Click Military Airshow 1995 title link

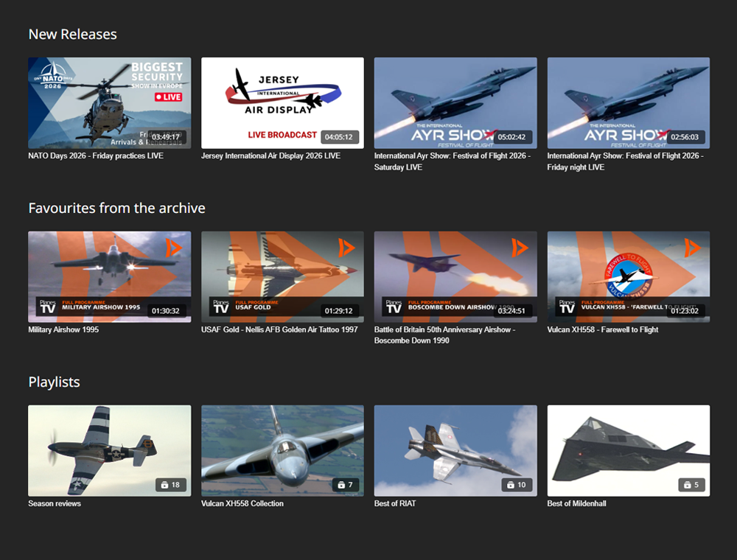tap(63, 330)
